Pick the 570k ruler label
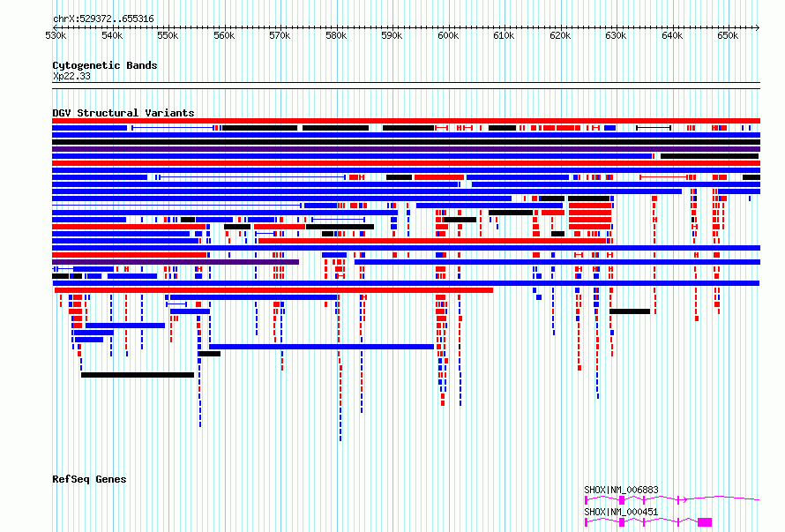Image resolution: width=785 pixels, height=532 pixels. pos(280,36)
